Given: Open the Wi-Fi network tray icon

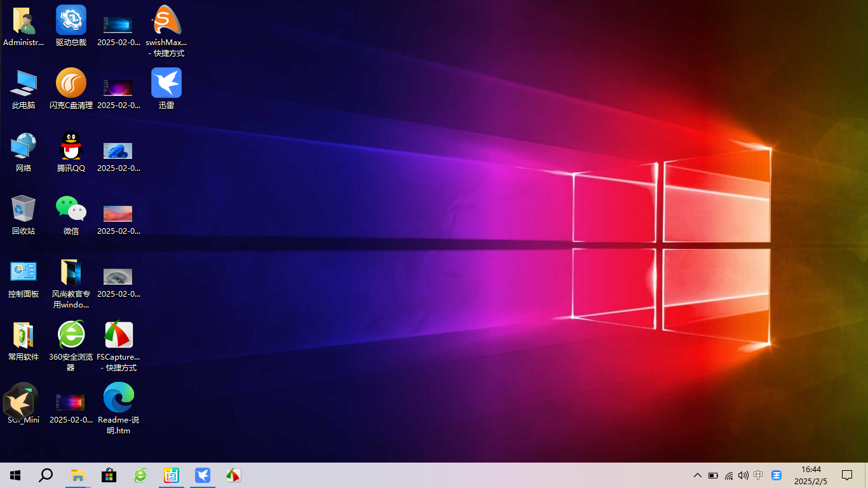Looking at the screenshot, I should 729,475.
